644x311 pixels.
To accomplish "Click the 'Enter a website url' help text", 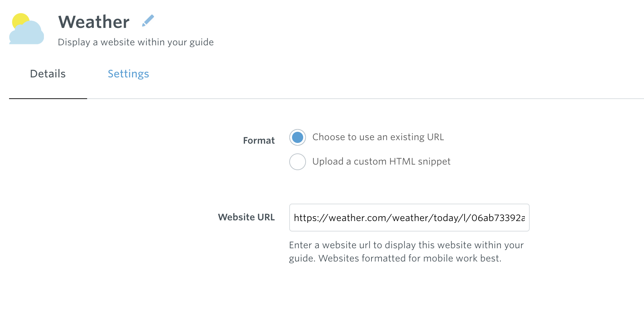I will (x=330, y=245).
